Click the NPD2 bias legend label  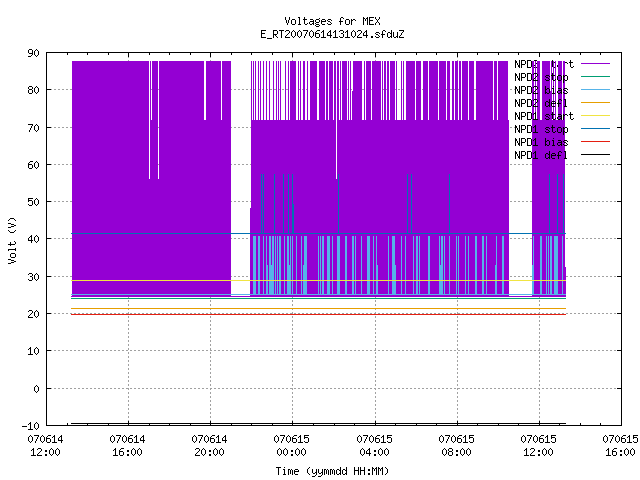click(541, 90)
